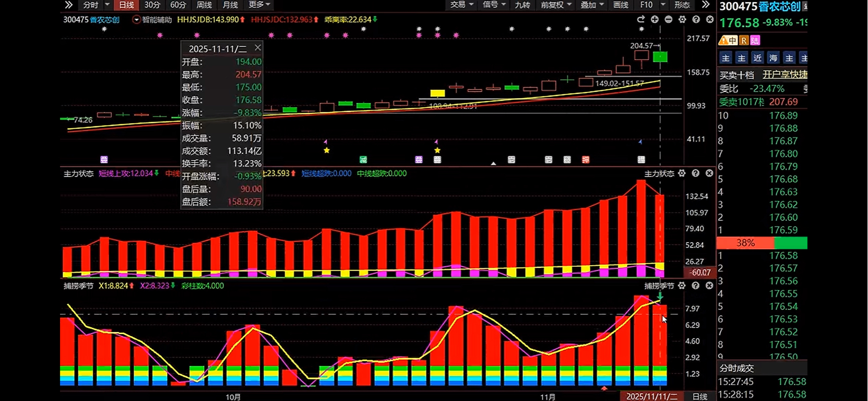Select the 周线 weekly chart tab
The width and height of the screenshot is (868, 401).
pos(204,5)
